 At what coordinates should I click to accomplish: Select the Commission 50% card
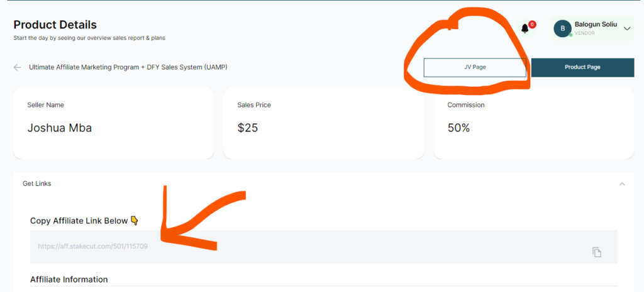point(533,123)
